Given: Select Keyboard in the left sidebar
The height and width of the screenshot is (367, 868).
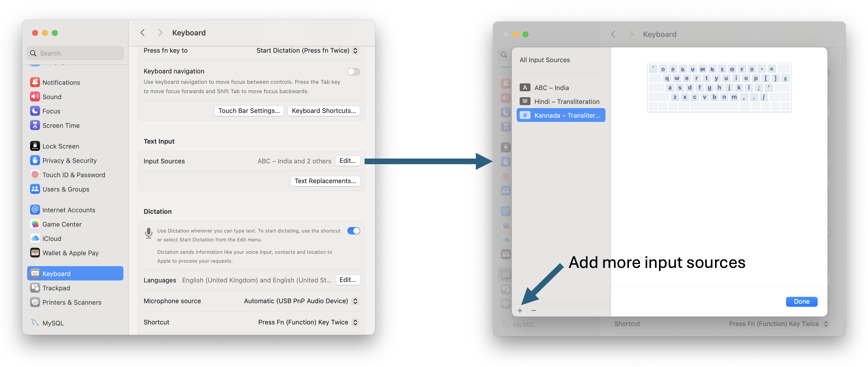Looking at the screenshot, I should pyautogui.click(x=75, y=274).
